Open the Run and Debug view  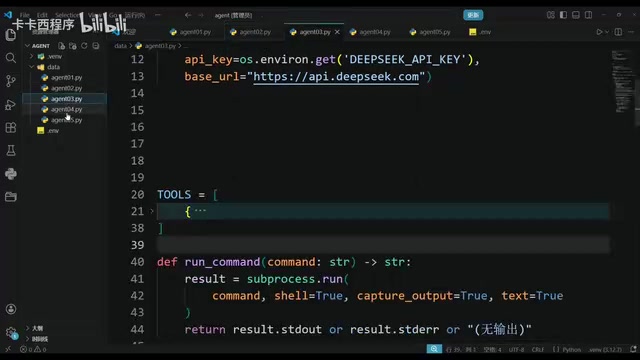[x=11, y=104]
